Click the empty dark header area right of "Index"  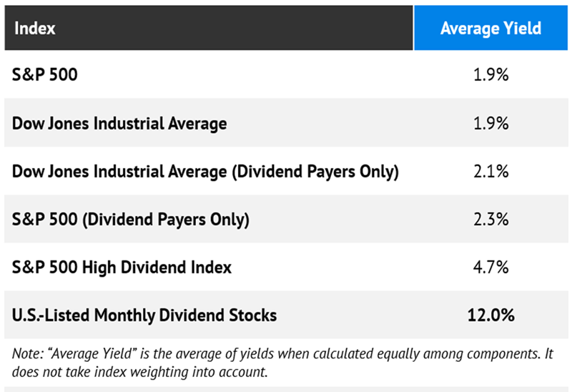[x=236, y=29]
